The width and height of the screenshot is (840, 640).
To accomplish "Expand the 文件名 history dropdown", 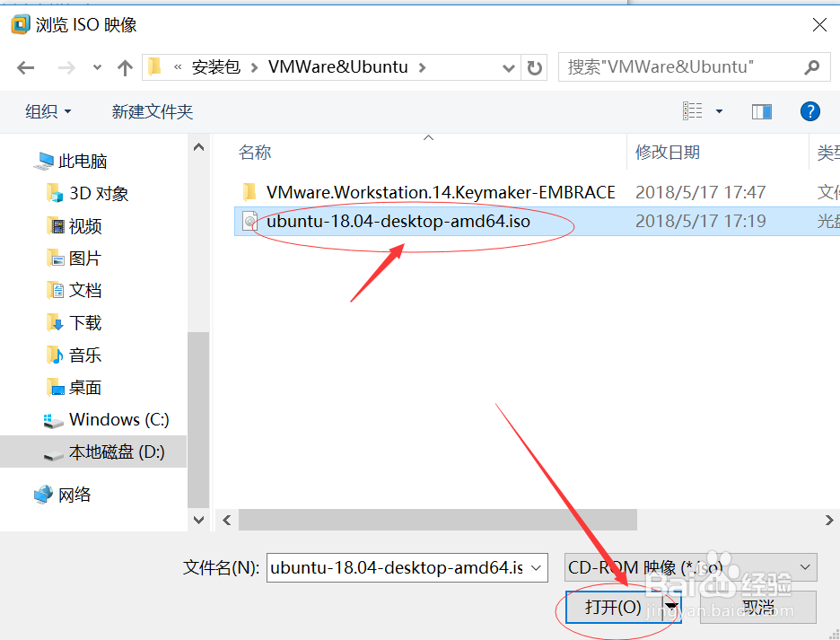I will 537,567.
